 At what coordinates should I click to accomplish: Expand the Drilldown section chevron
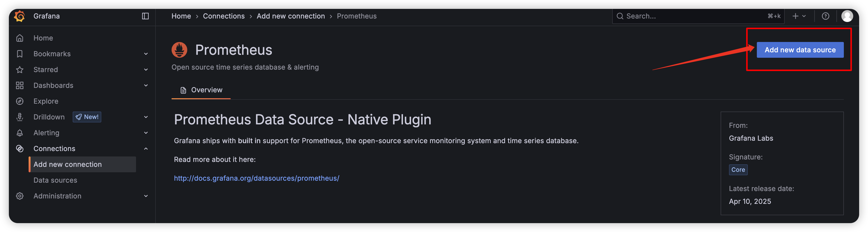click(x=146, y=117)
